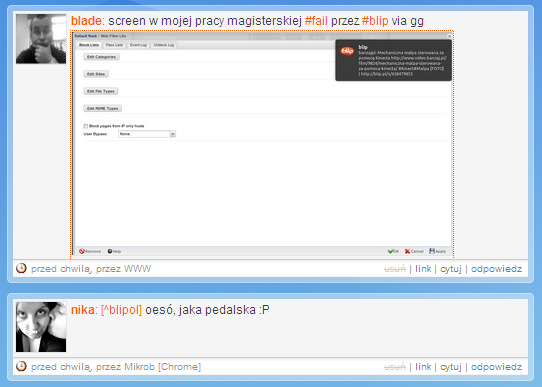The width and height of the screenshot is (542, 387).
Task: Open blade's avatar photo
Action: (41, 39)
